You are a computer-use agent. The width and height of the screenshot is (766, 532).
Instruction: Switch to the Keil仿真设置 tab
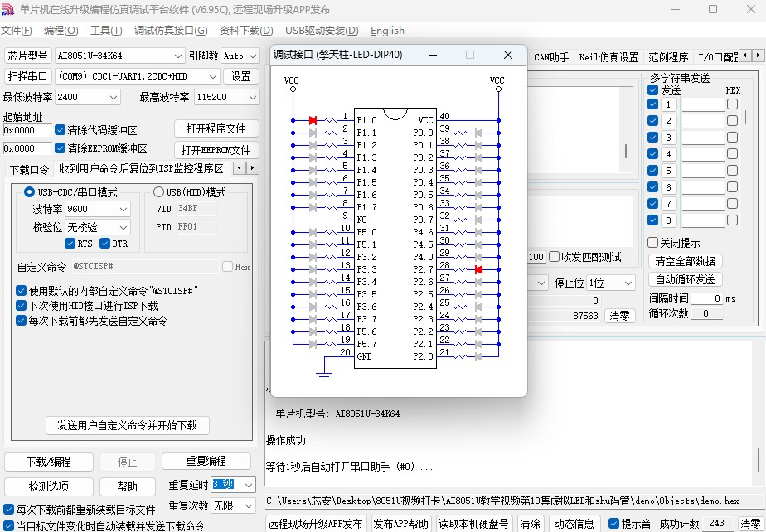(x=608, y=57)
